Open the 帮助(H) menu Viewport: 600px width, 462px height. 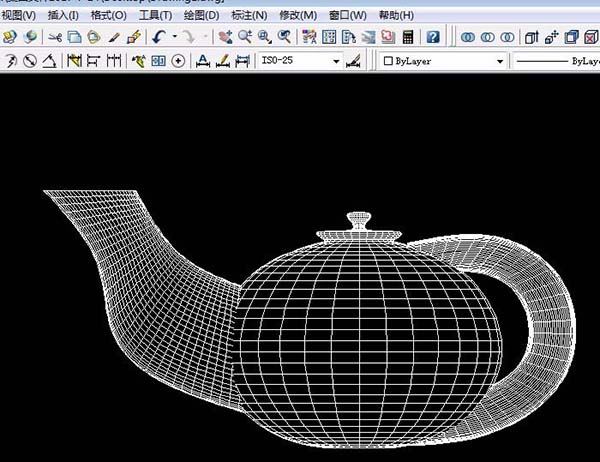[396, 15]
